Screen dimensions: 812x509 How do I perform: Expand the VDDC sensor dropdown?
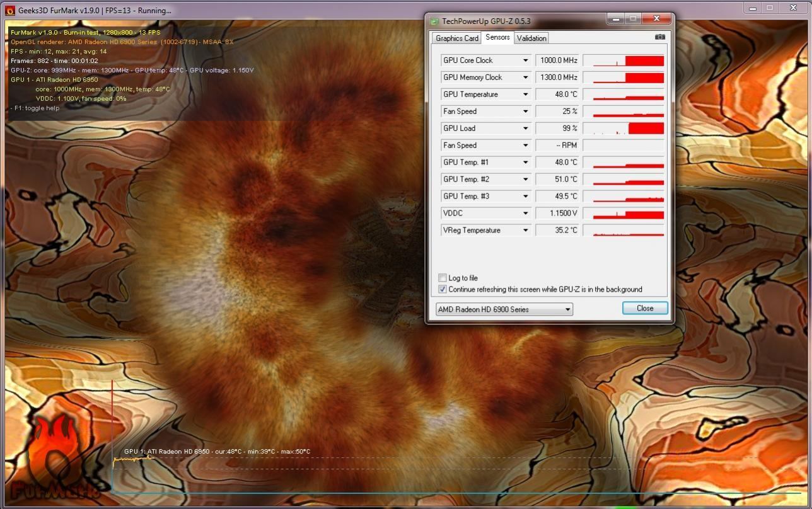[x=525, y=214]
